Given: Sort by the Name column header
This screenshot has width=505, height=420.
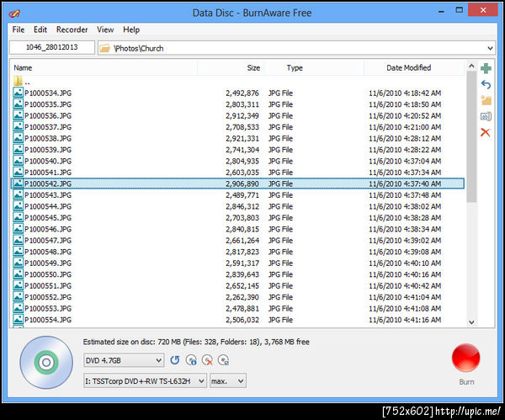Looking at the screenshot, I should 104,67.
